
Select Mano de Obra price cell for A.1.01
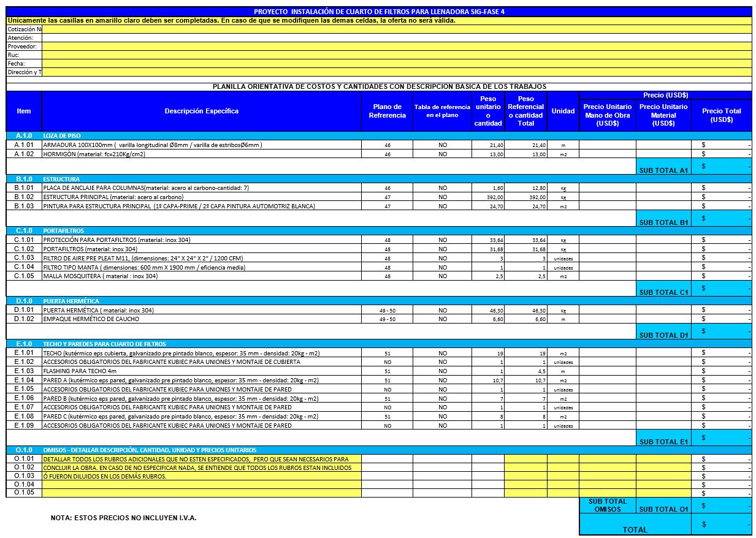point(608,145)
